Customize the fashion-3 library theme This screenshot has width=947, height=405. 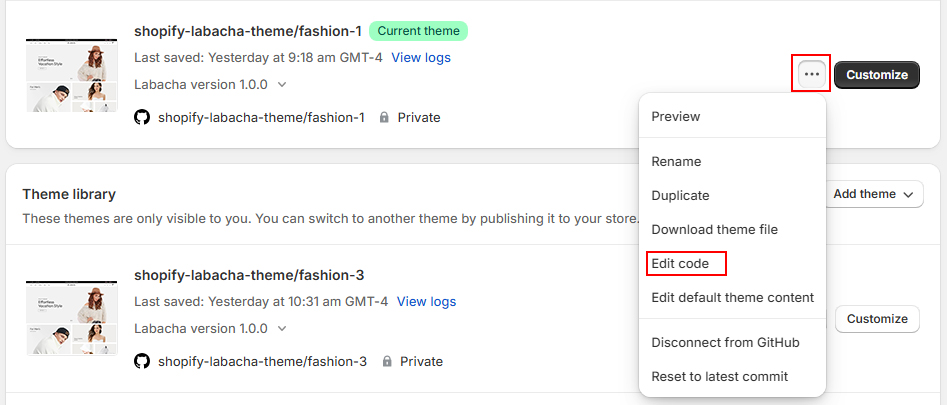(877, 319)
